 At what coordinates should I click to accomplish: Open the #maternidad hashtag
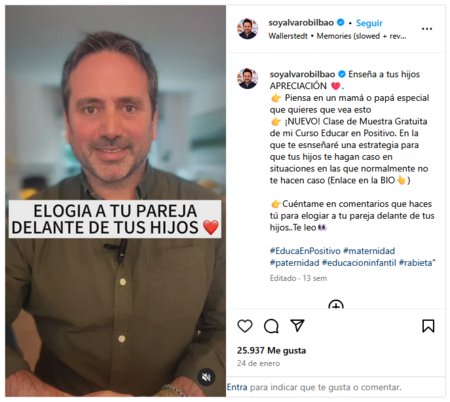point(369,251)
